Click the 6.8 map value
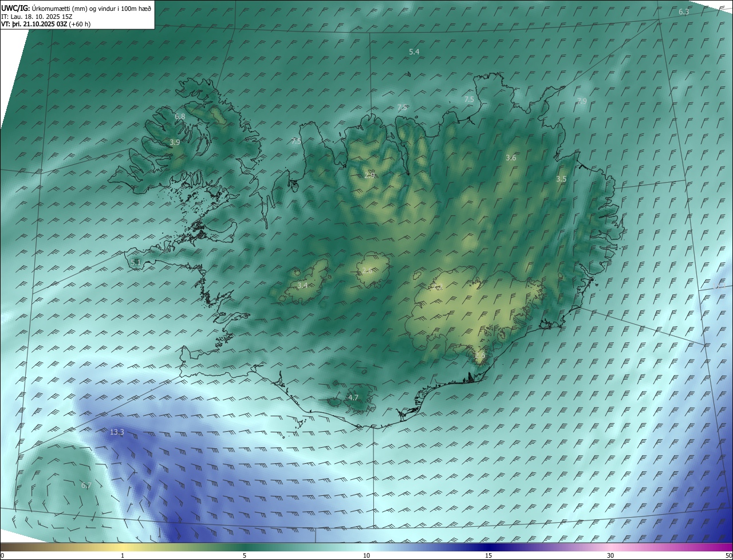Viewport: 733px width, 560px height. click(x=180, y=117)
